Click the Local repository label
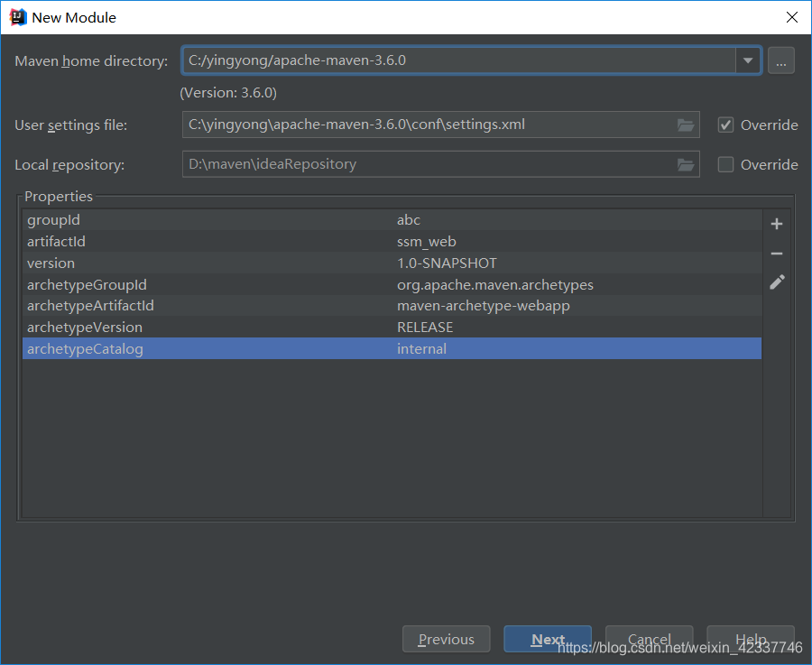Screen dimensions: 812x665 (x=69, y=165)
